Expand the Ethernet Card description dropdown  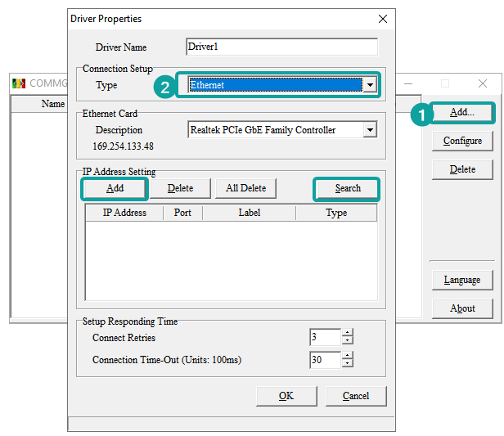[370, 130]
